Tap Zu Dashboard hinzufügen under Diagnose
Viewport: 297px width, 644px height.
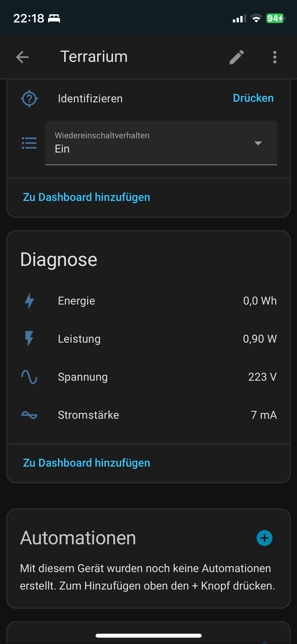[x=87, y=463]
